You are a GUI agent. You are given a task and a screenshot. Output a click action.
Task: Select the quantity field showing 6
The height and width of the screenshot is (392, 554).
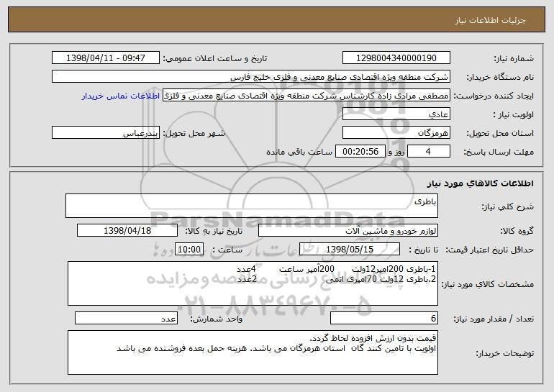[x=384, y=318]
